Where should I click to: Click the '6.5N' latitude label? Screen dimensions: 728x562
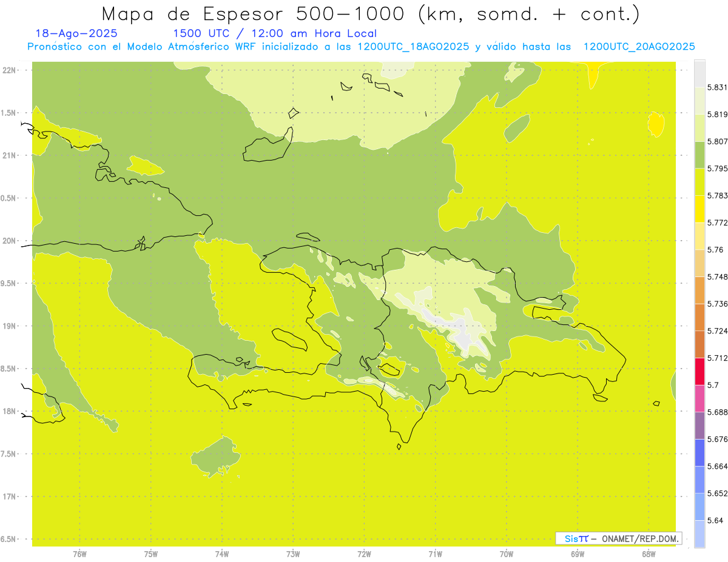(x=8, y=539)
